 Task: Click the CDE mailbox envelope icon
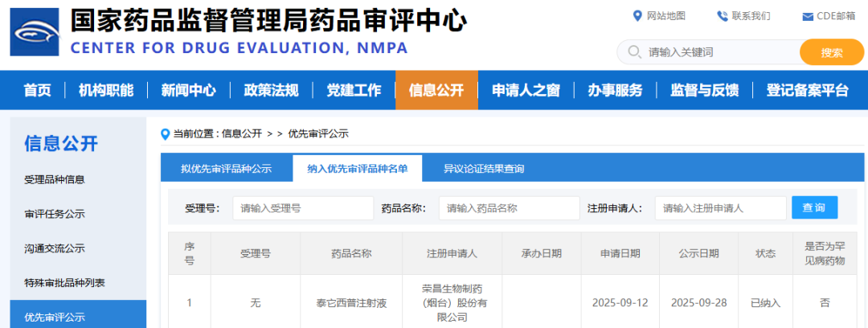(808, 17)
